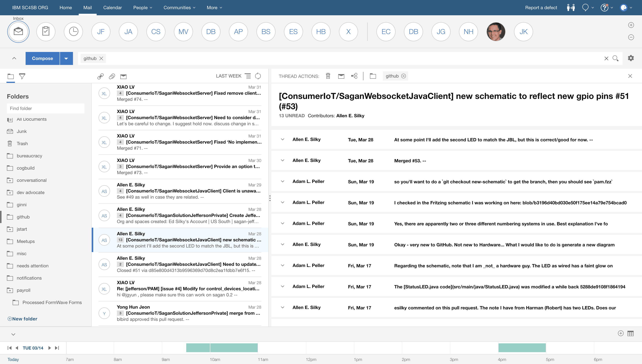Filter unread messages envelope icon
The width and height of the screenshot is (642, 364).
[124, 77]
